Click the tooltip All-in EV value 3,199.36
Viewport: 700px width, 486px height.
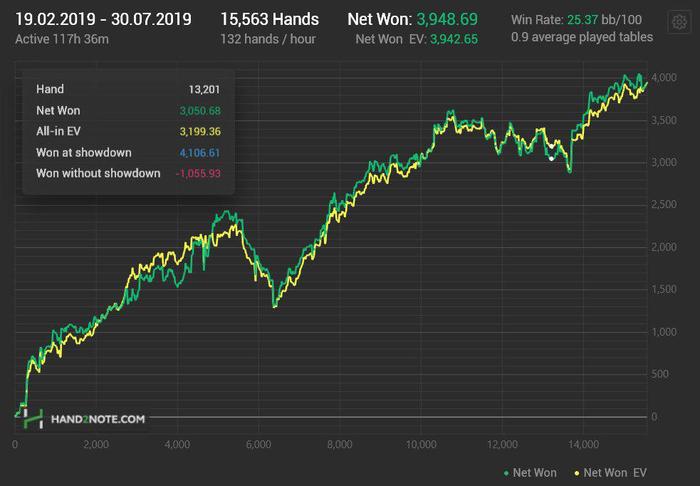tap(200, 132)
